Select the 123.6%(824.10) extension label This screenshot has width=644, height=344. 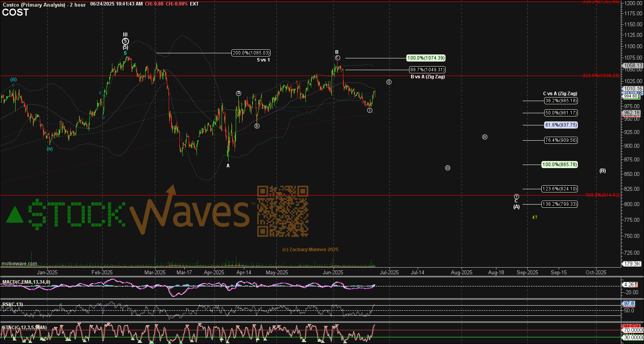(559, 189)
